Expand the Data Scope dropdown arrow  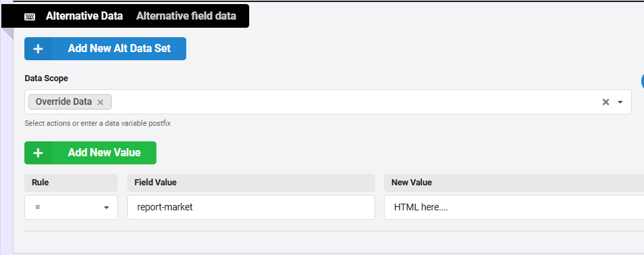click(620, 102)
